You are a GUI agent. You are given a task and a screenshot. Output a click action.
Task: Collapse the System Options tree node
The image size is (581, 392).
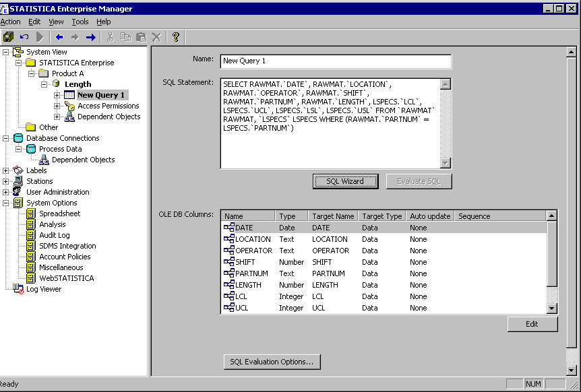6,203
